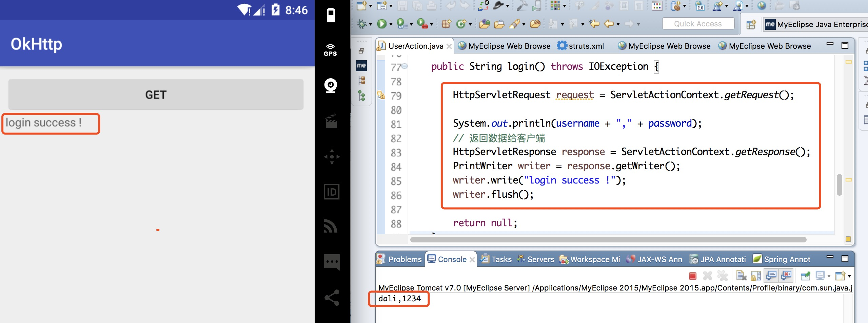Screen dimensions: 868x323
Task: Open the Back history dropdown arrow
Action: (618, 24)
